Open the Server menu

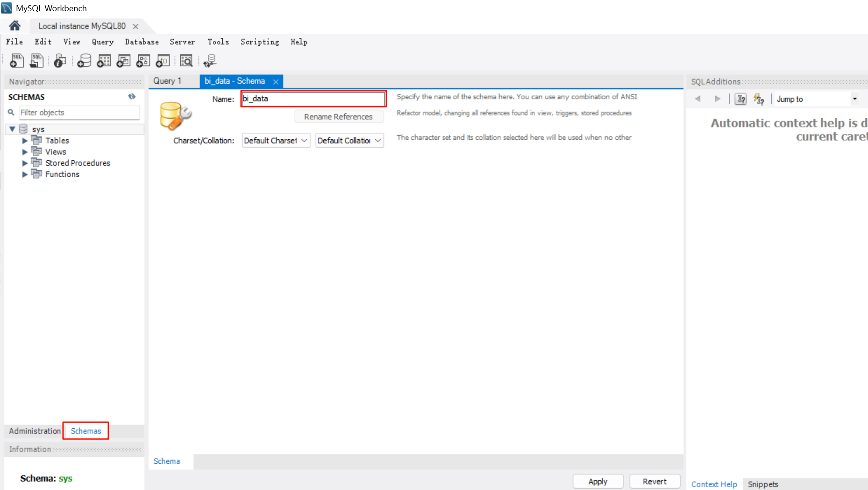click(x=182, y=42)
